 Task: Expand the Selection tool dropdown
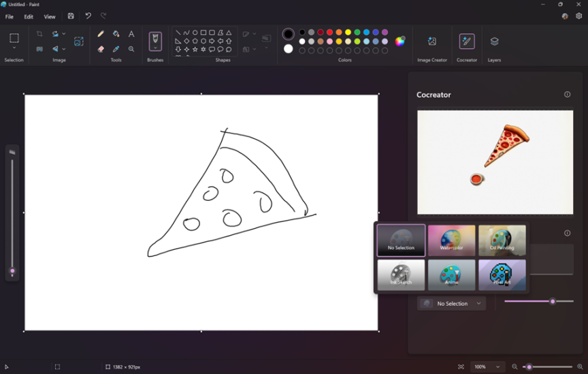pos(14,48)
